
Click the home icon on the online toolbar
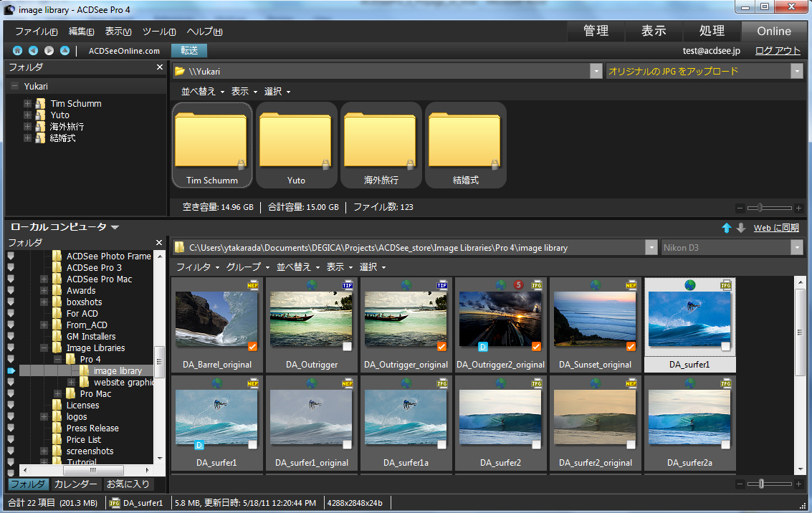click(x=17, y=50)
